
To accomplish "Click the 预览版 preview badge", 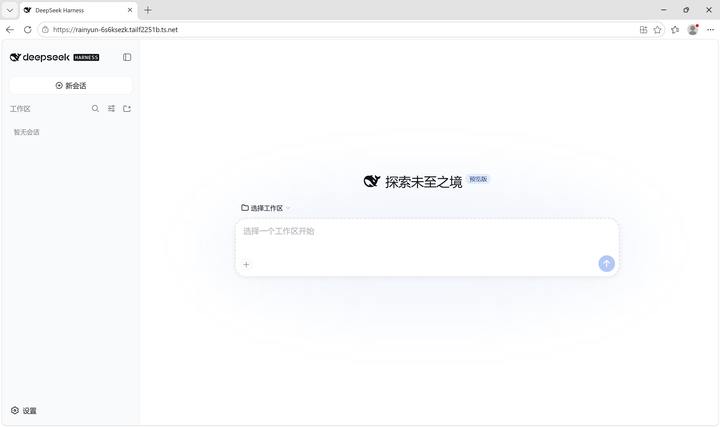I will coord(478,179).
